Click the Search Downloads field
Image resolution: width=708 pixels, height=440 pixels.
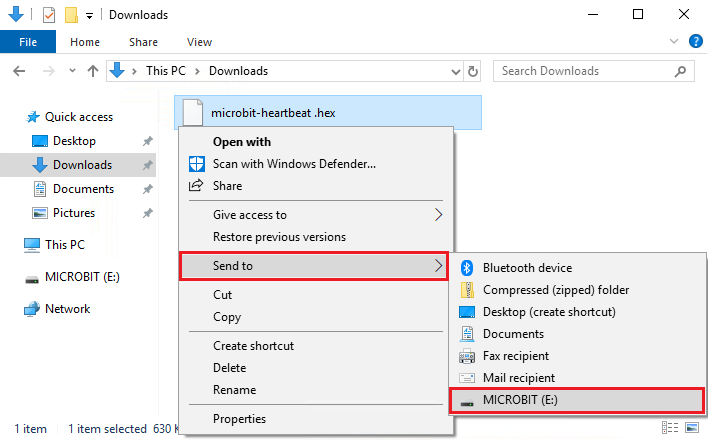pos(593,71)
